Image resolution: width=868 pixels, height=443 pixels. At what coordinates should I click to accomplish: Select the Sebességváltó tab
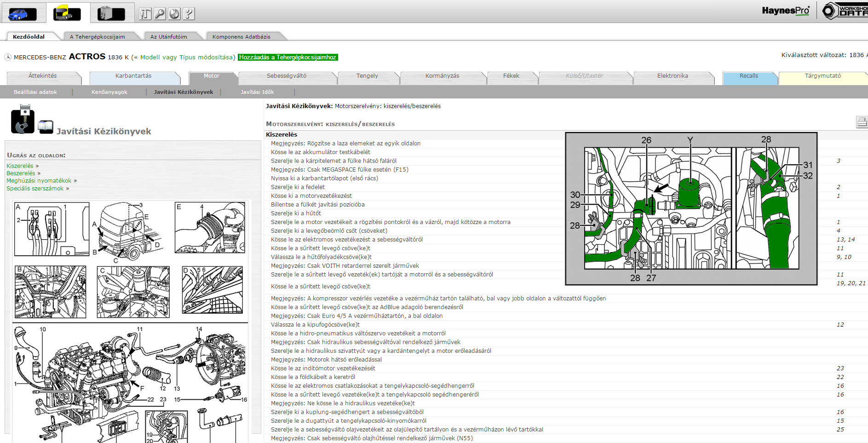coord(286,76)
